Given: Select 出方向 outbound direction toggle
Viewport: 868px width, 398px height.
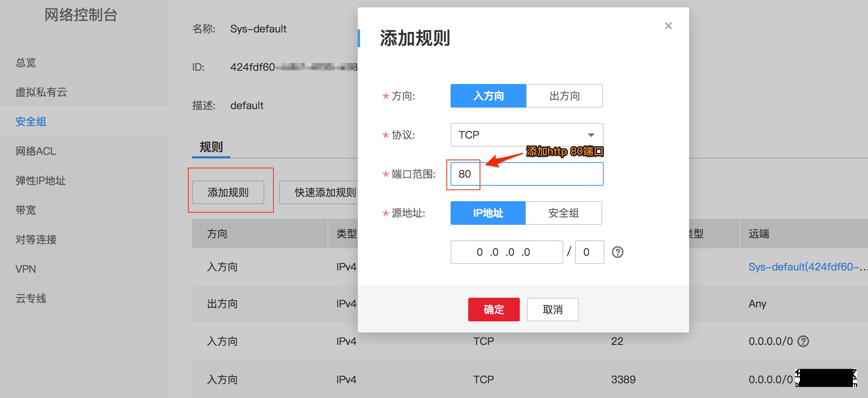Looking at the screenshot, I should click(x=564, y=96).
